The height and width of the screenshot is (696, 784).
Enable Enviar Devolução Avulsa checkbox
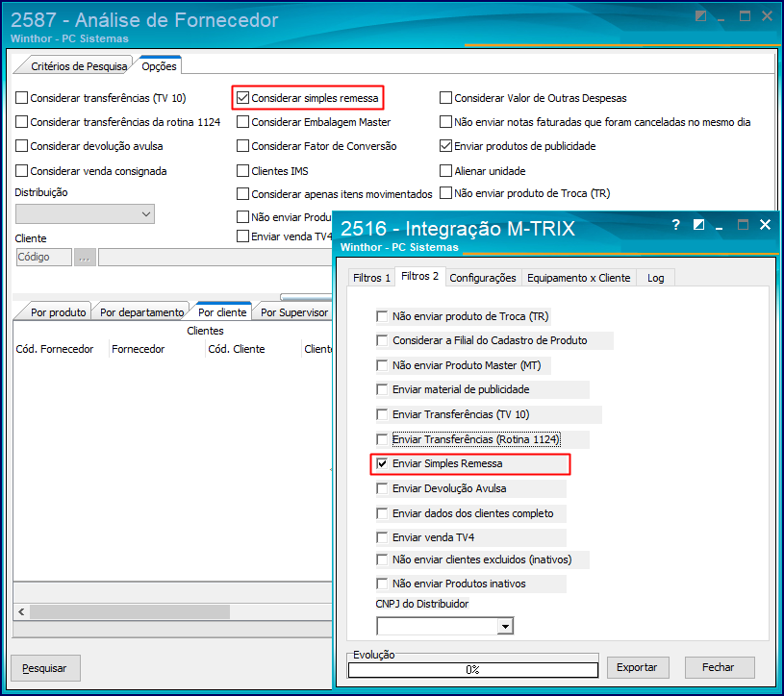pyautogui.click(x=382, y=488)
